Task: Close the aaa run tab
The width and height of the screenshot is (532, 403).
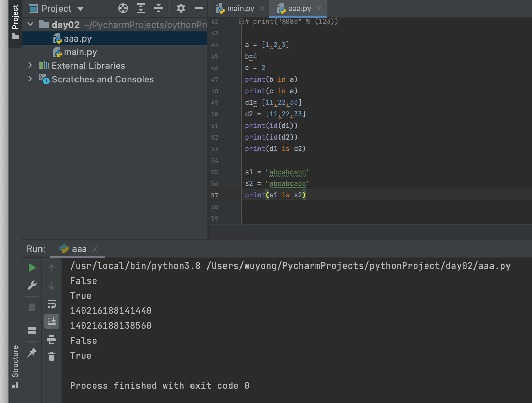Action: (95, 249)
